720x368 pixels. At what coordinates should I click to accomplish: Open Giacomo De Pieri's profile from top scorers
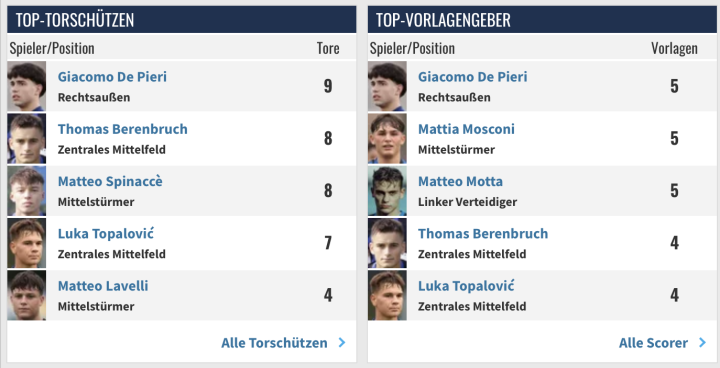coord(112,76)
